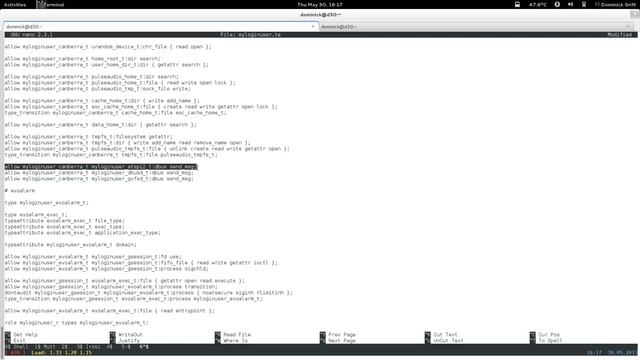Click the 'Load: 1.33 1.28 1.15' status entry
The height and width of the screenshot is (360, 640).
point(62,353)
